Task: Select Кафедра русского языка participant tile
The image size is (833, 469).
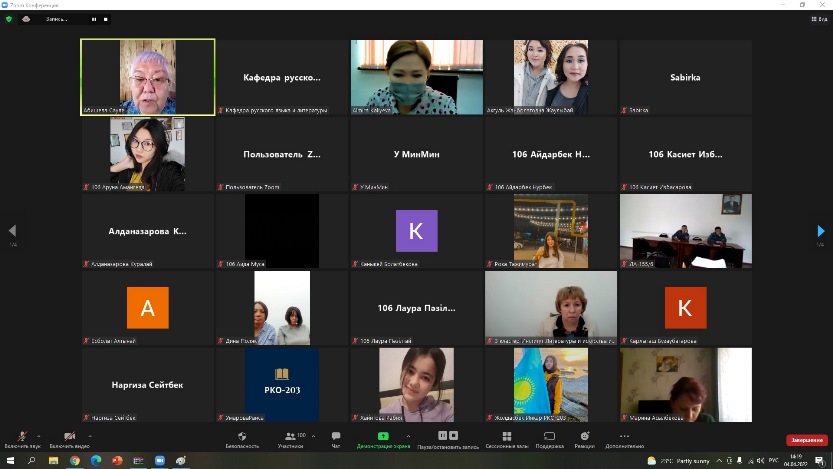Action: (282, 77)
